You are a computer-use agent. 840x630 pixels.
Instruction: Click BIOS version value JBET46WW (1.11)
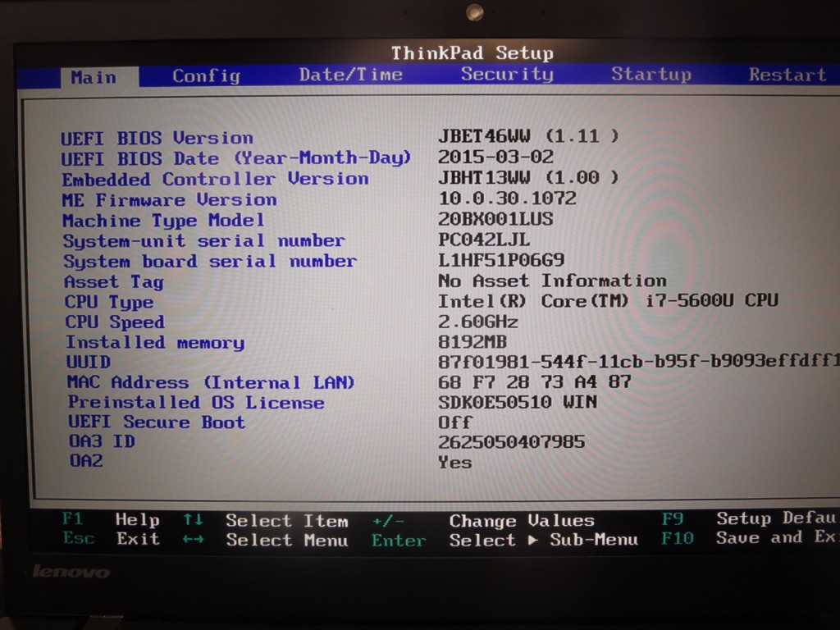tap(528, 136)
